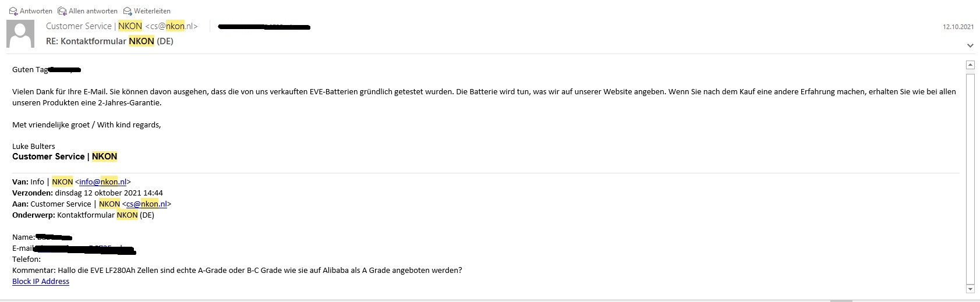Click the subject RE: Kontaktformular NKON (DE)
The image size is (980, 302).
[x=109, y=41]
